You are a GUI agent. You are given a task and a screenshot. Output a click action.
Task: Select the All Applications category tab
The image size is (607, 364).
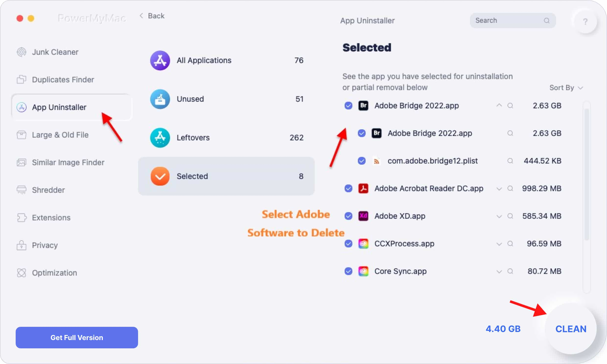click(225, 61)
